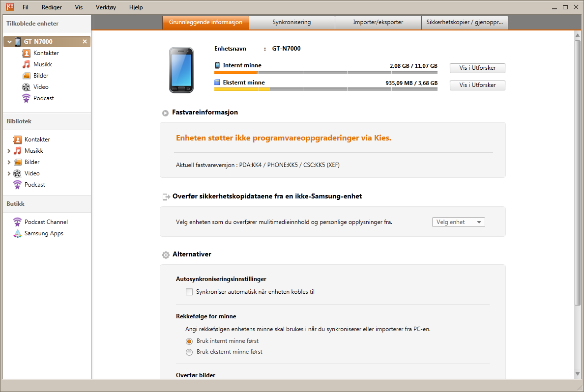Open device Musikk music note icon
This screenshot has width=584, height=392.
(x=26, y=64)
